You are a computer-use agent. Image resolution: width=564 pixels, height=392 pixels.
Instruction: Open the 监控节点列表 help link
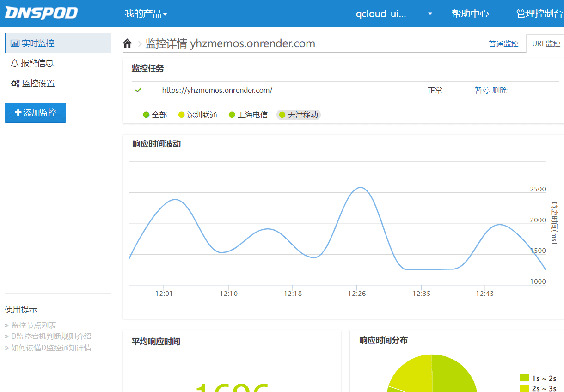pos(33,325)
